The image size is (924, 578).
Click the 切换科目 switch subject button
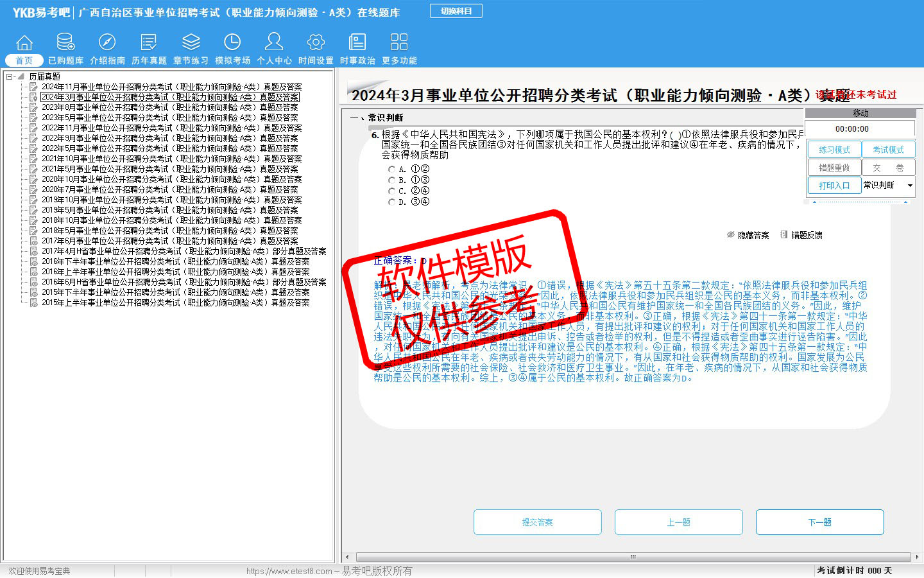tap(456, 11)
